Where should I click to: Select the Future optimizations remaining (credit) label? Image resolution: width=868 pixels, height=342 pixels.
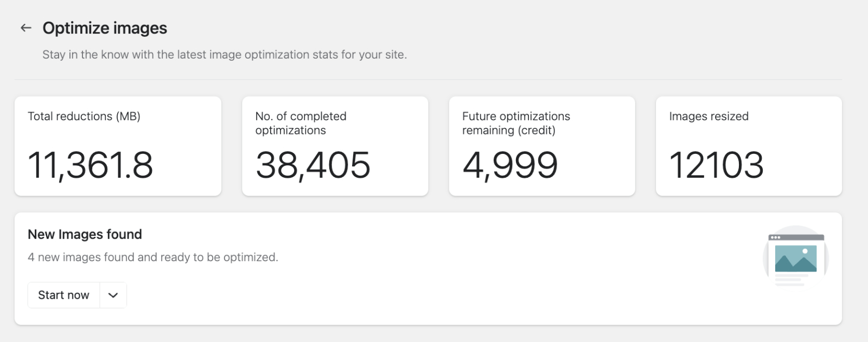click(516, 124)
